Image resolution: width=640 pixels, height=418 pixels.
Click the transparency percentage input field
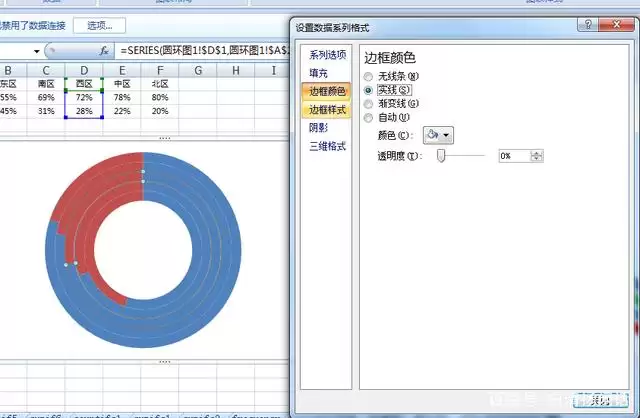click(515, 156)
